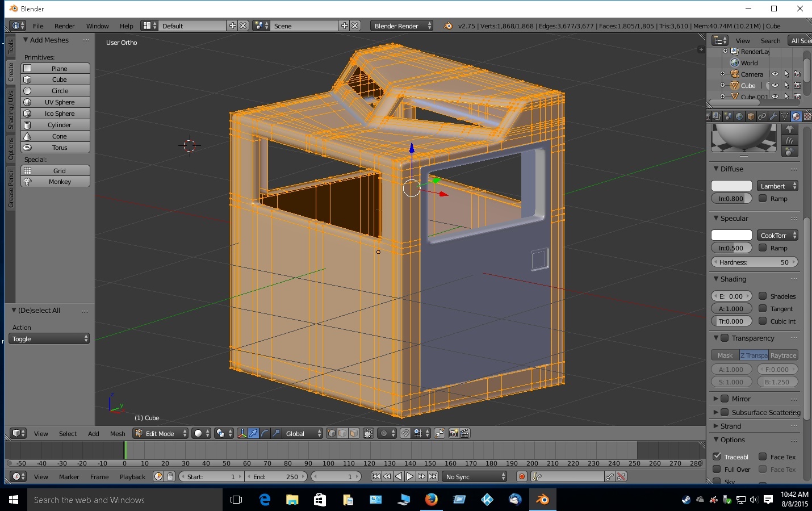Open the Object Constraints chain-link tab
812x511 pixels.
pyautogui.click(x=762, y=116)
